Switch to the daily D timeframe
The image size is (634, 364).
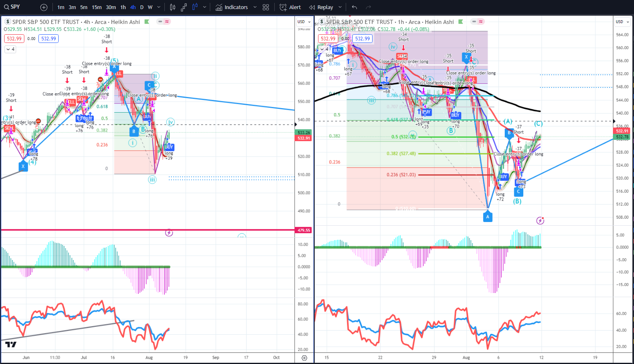point(142,7)
